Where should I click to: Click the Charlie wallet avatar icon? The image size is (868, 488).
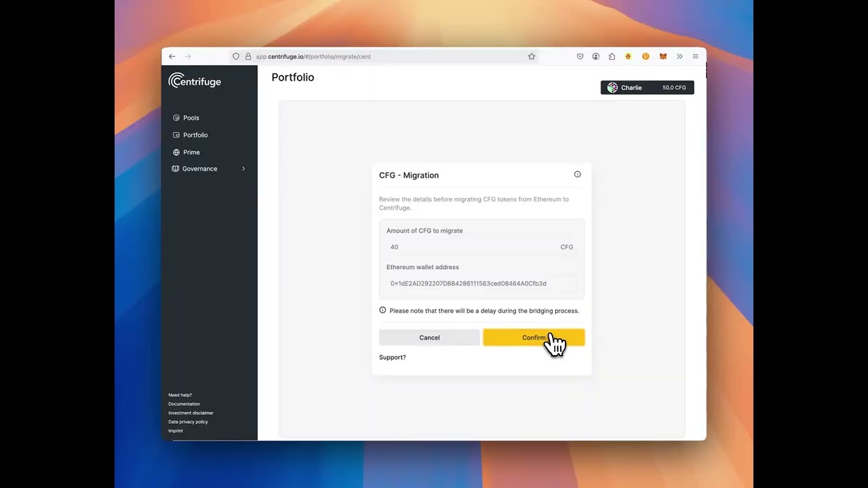[x=612, y=87]
